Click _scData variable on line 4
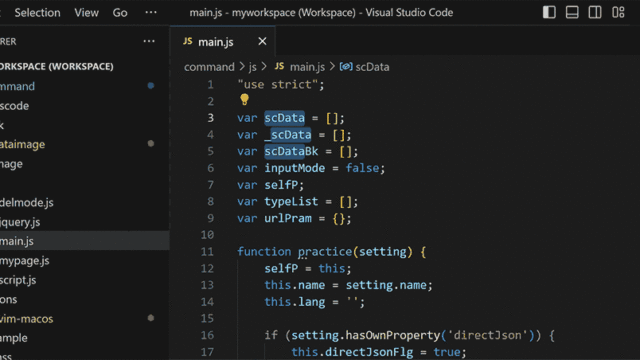This screenshot has height=360, width=640. [x=288, y=135]
